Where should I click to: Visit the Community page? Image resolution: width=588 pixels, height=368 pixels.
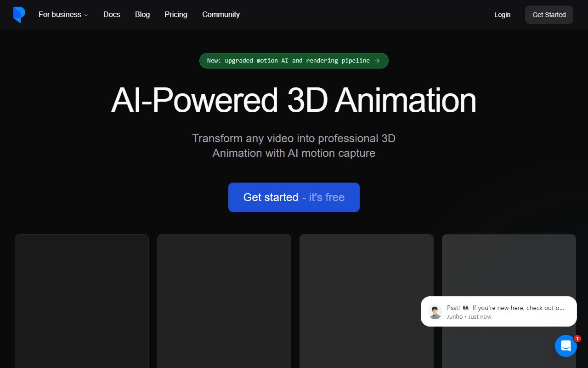pyautogui.click(x=221, y=14)
